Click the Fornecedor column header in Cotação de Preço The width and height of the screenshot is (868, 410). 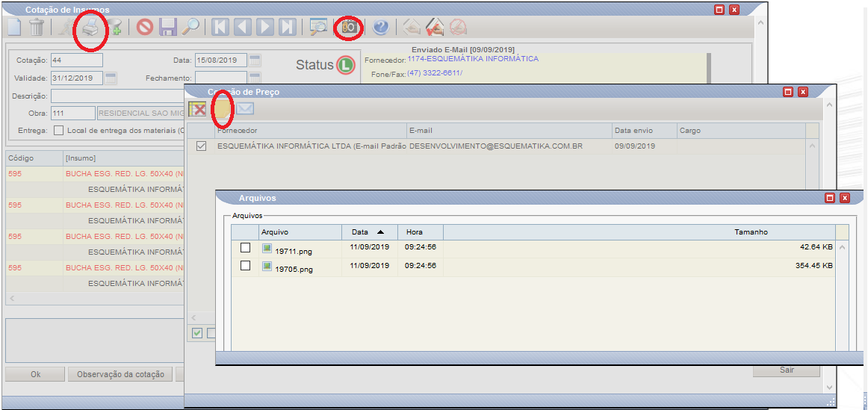click(311, 131)
